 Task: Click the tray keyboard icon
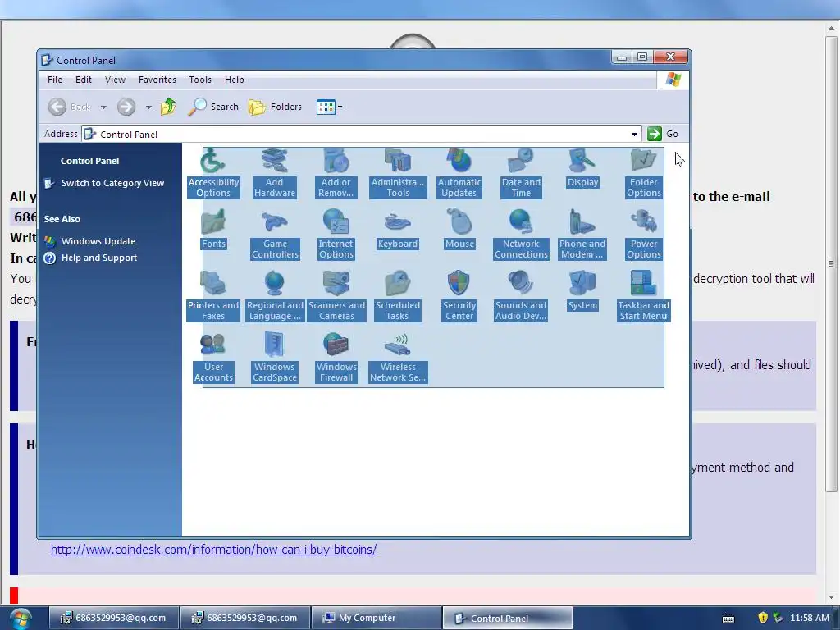coord(728,619)
